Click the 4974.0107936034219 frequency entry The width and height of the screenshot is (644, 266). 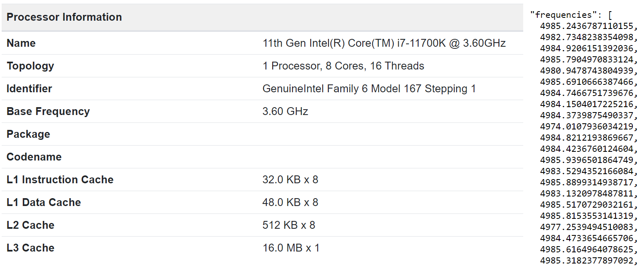click(587, 127)
